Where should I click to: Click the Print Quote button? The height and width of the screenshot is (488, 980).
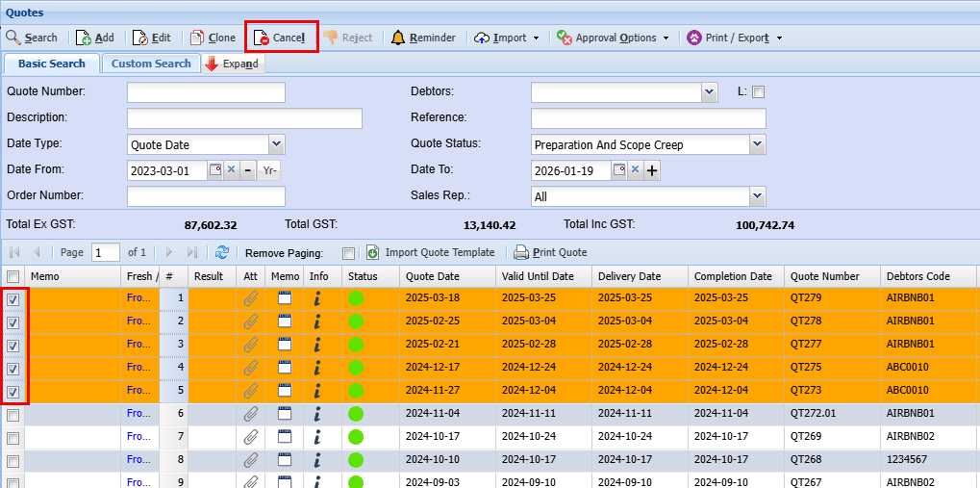click(550, 252)
